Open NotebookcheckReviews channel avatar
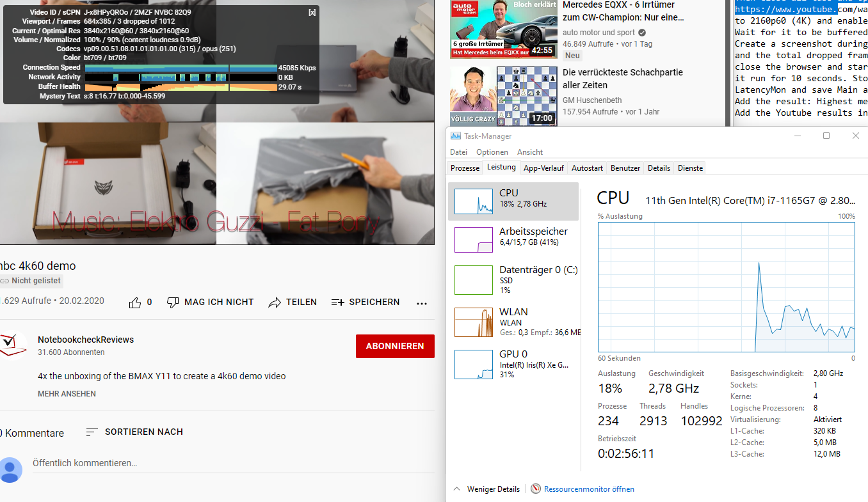The height and width of the screenshot is (502, 868). [12, 346]
